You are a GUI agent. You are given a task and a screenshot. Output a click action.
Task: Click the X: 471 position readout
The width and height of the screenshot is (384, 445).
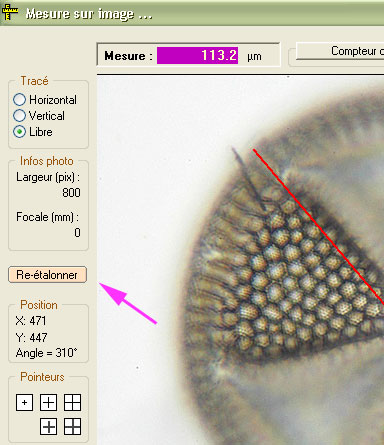click(31, 321)
